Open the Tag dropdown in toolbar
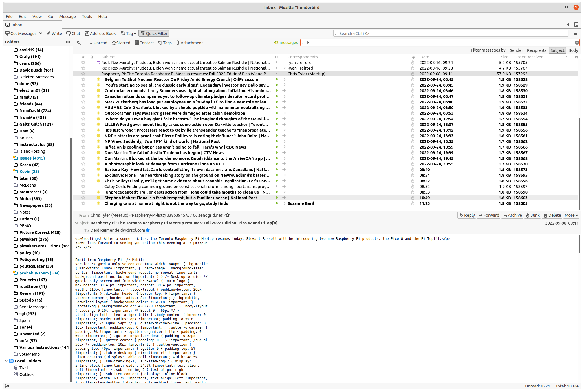The height and width of the screenshot is (392, 584). click(x=129, y=33)
